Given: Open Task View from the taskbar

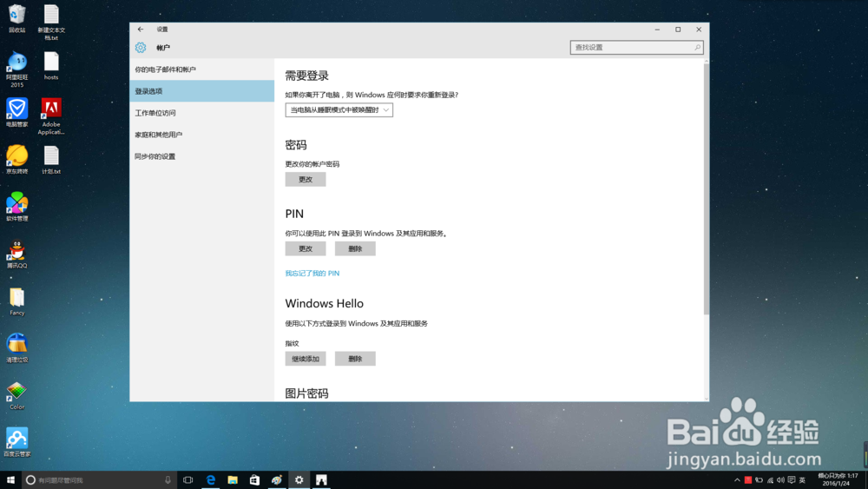Looking at the screenshot, I should point(188,480).
